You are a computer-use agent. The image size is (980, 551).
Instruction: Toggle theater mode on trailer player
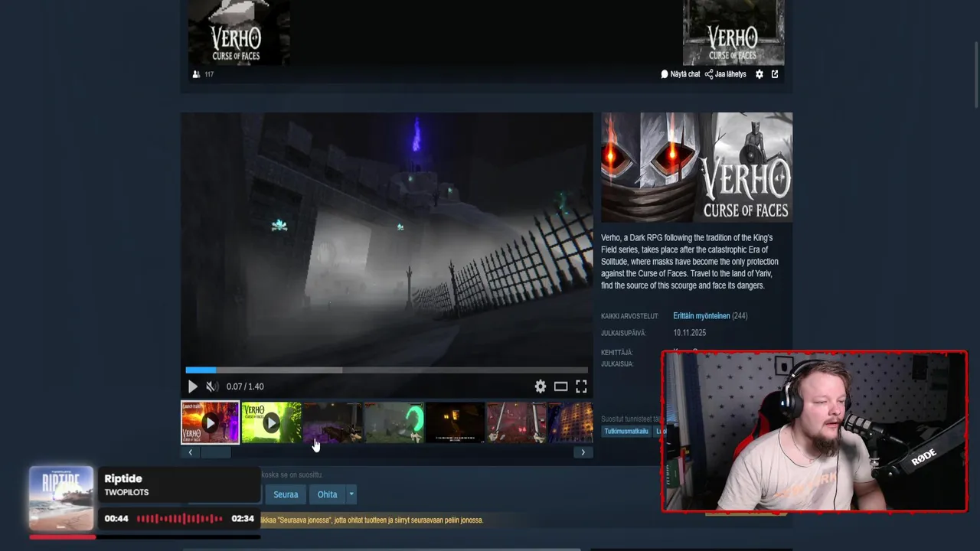coord(561,386)
